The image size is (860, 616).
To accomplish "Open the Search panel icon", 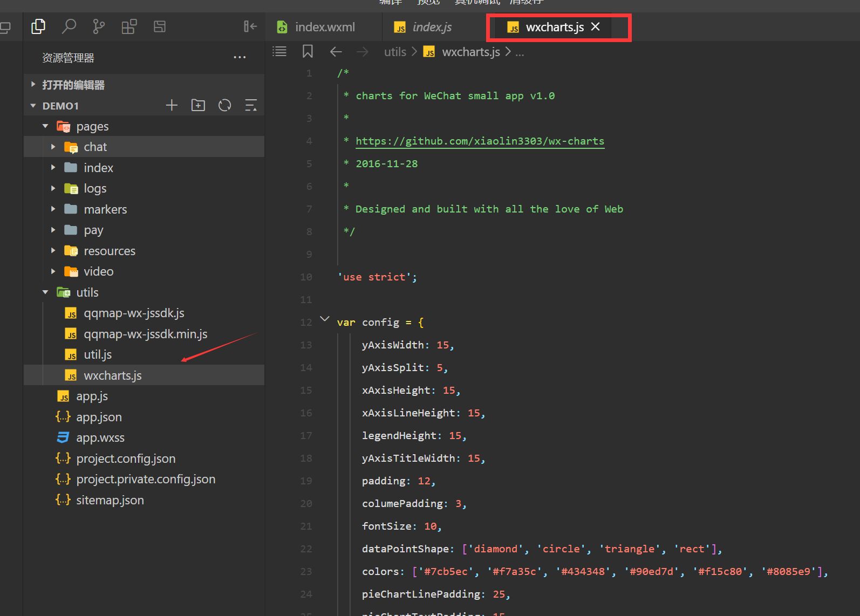I will (x=69, y=26).
